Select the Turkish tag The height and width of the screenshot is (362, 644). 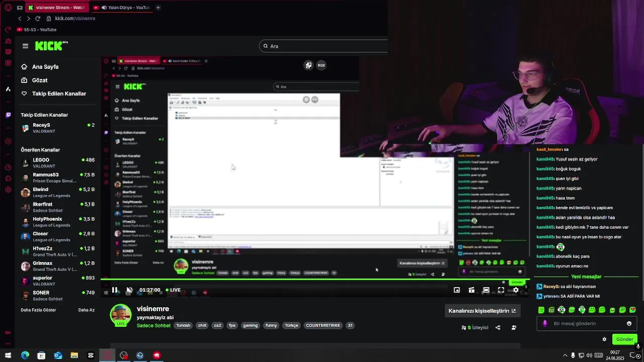click(183, 325)
